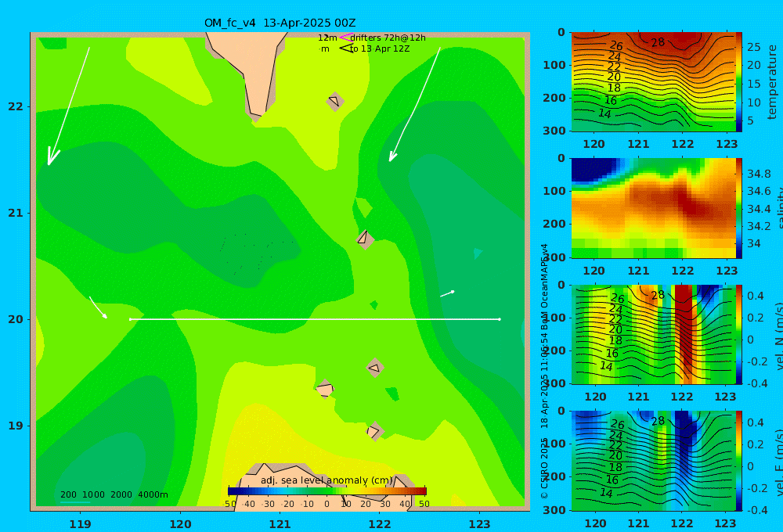Click the arrowhead of the long northwest white arrow
This screenshot has height=532, width=783.
(x=52, y=156)
